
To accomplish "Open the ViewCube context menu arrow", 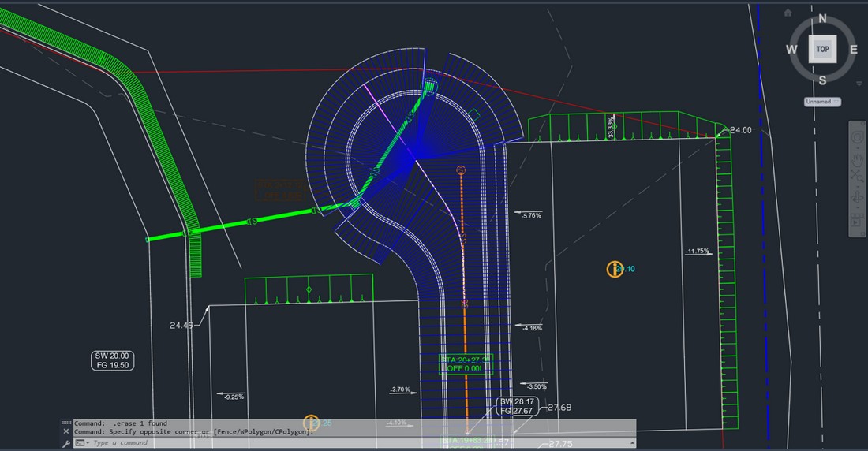I will click(859, 84).
